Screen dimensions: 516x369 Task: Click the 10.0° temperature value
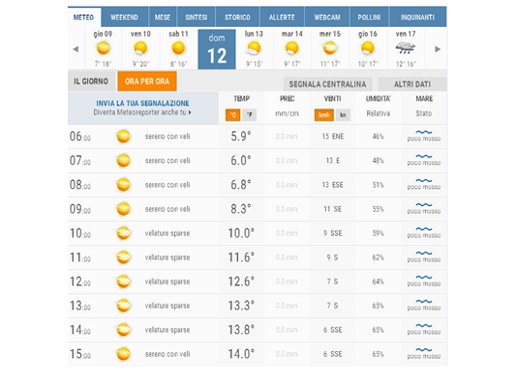tap(241, 233)
